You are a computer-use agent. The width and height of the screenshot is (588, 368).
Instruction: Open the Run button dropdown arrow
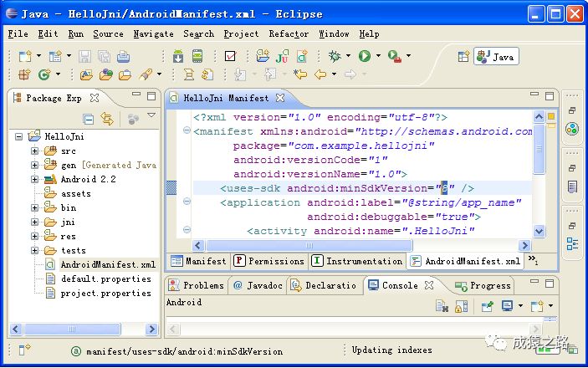click(378, 56)
